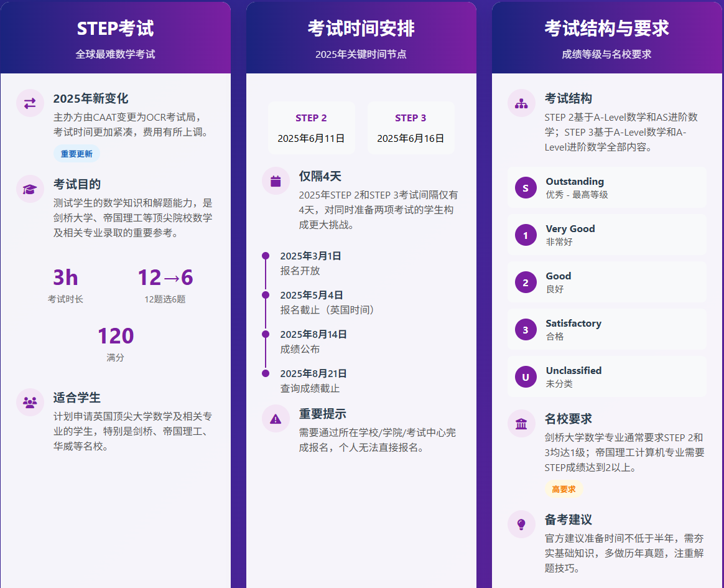724x588 pixels.
Task: Click the timeline dot for 2025年8月14日
Action: pyautogui.click(x=266, y=334)
